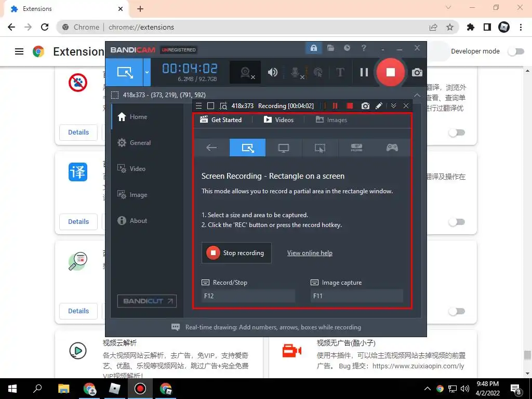Viewport: 532px width, 399px height.
Task: Open Chrome Extensions hamburger menu
Action: (19, 51)
